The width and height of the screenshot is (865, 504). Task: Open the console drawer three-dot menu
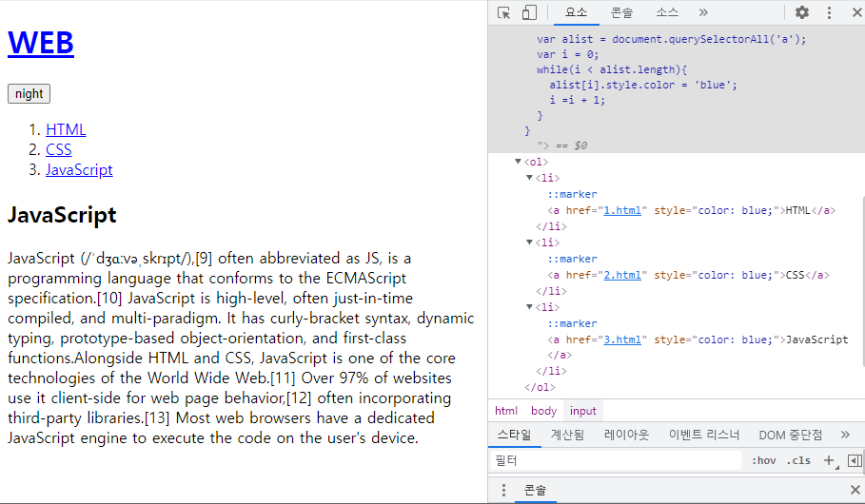coord(503,491)
